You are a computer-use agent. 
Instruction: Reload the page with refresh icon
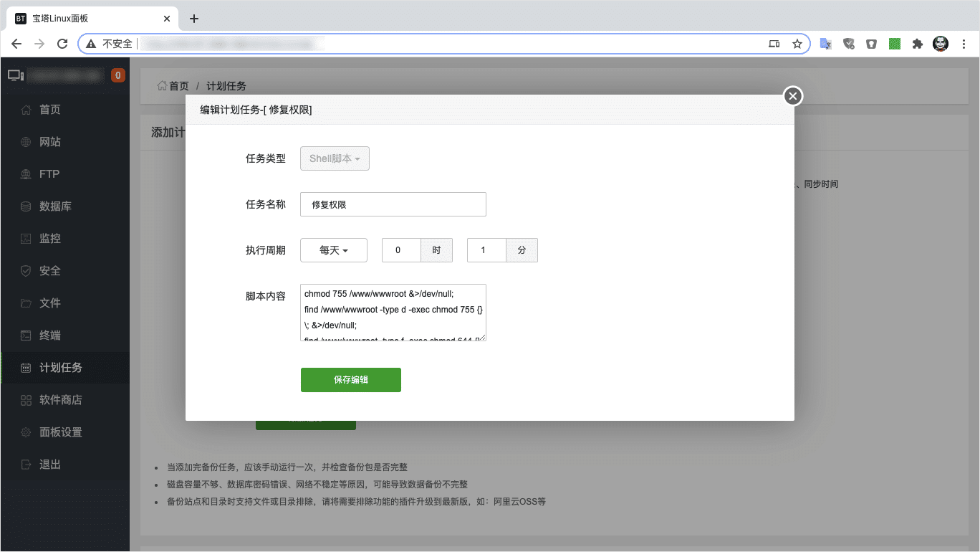pyautogui.click(x=62, y=44)
